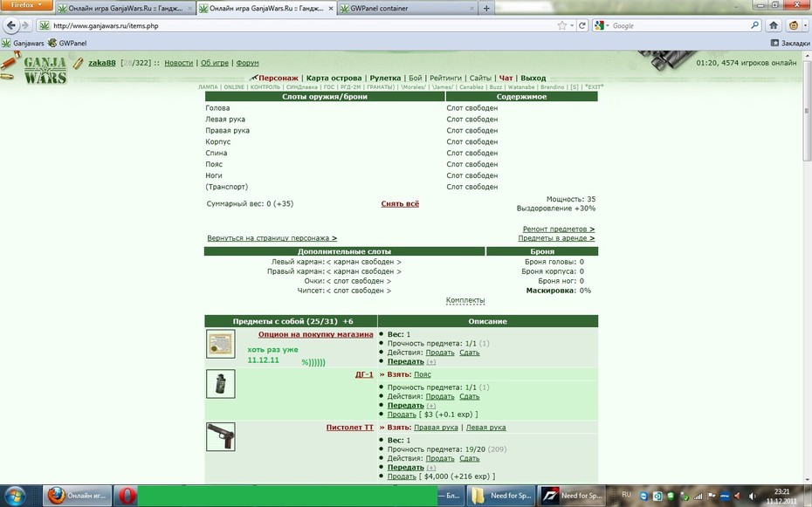Switch to the first GanjaWars.Ru tab
This screenshot has width=812, height=507.
coord(125,8)
